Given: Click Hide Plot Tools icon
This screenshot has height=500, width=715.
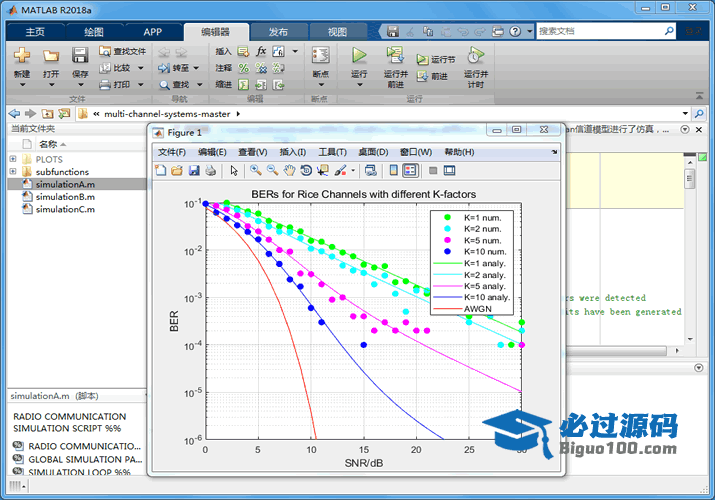Looking at the screenshot, I should pyautogui.click(x=433, y=170).
